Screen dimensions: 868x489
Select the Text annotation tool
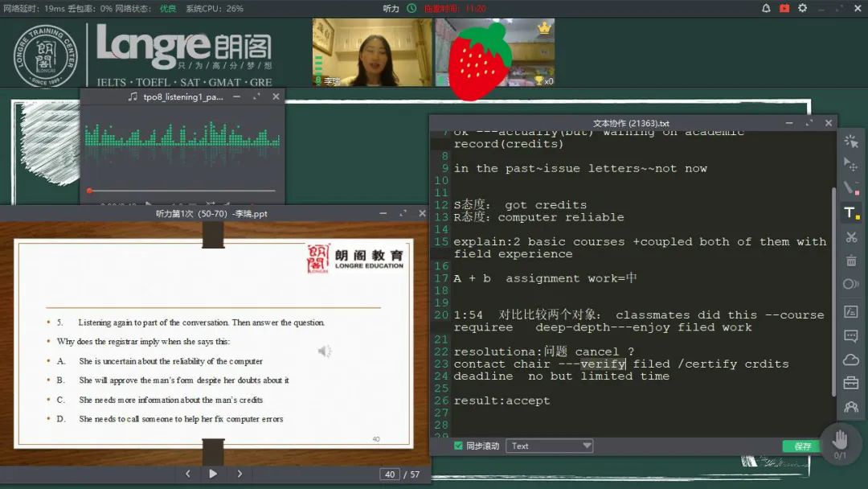click(850, 212)
